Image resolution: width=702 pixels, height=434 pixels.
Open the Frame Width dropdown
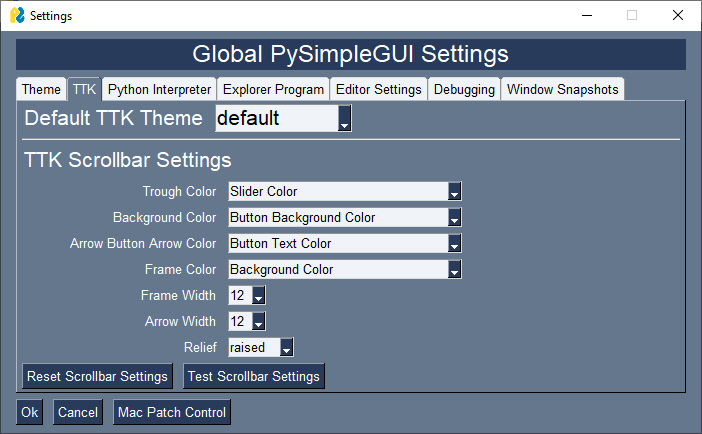[259, 295]
